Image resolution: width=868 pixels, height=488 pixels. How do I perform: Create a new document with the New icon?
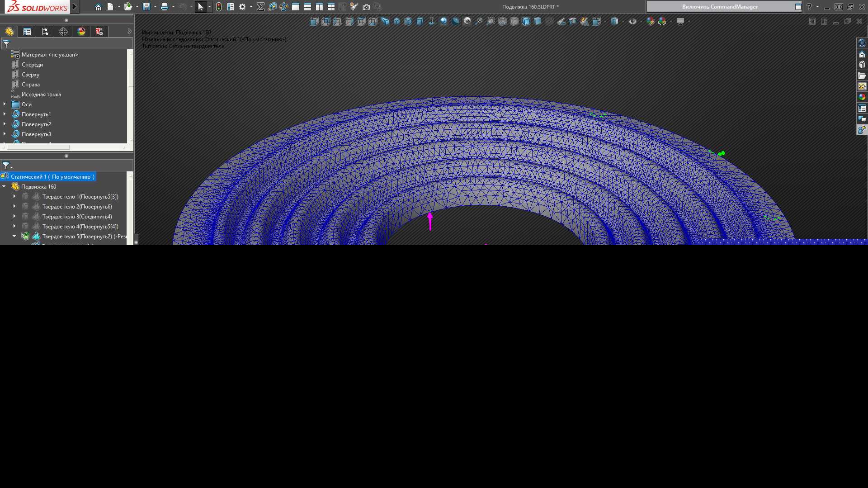[110, 7]
